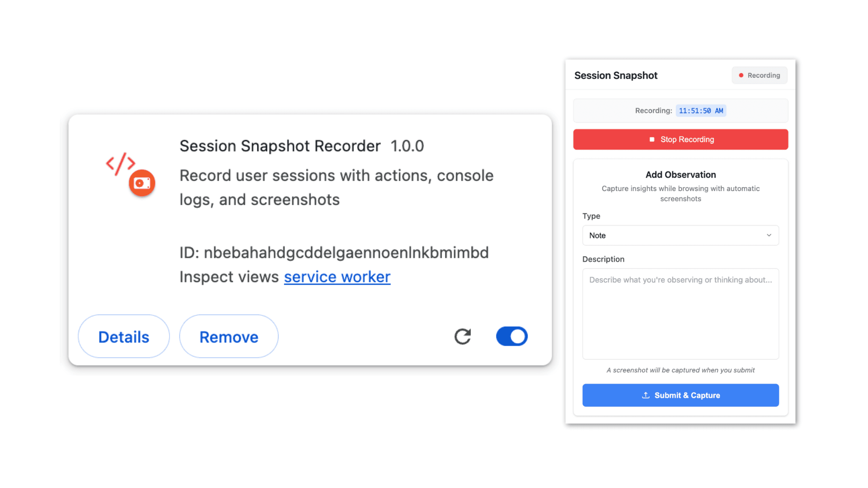The height and width of the screenshot is (488, 868).
Task: Click the red code brackets logo
Action: (120, 164)
